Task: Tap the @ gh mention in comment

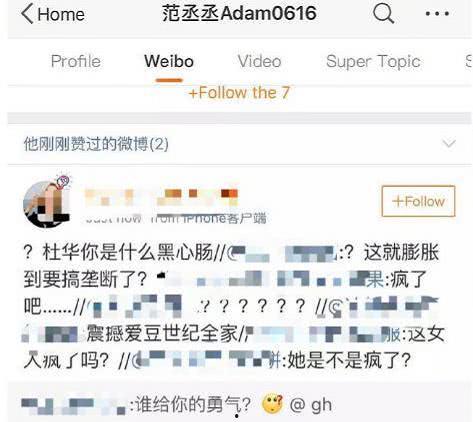Action: (311, 405)
